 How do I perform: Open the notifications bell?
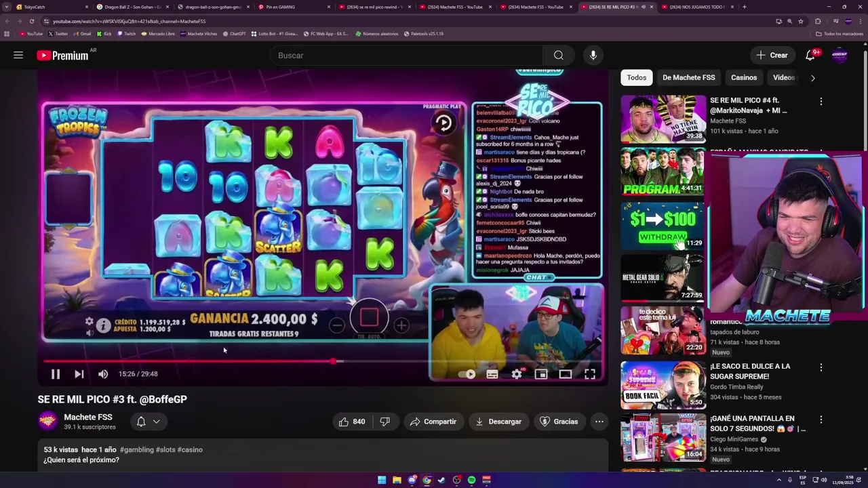[810, 56]
